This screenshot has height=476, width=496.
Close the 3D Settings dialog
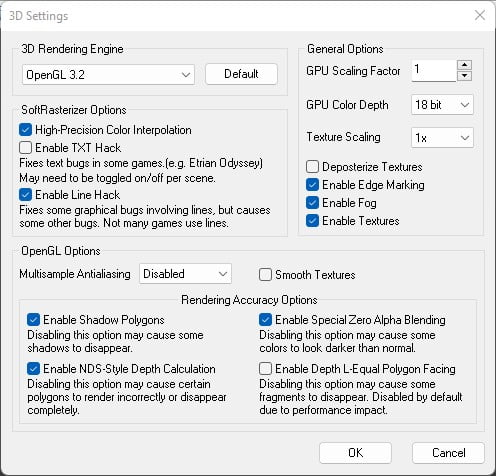480,15
